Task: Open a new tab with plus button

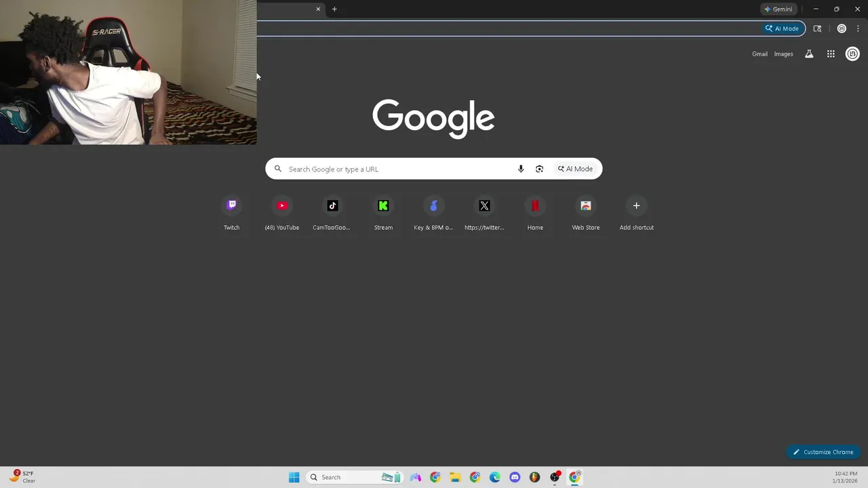Action: (x=334, y=9)
